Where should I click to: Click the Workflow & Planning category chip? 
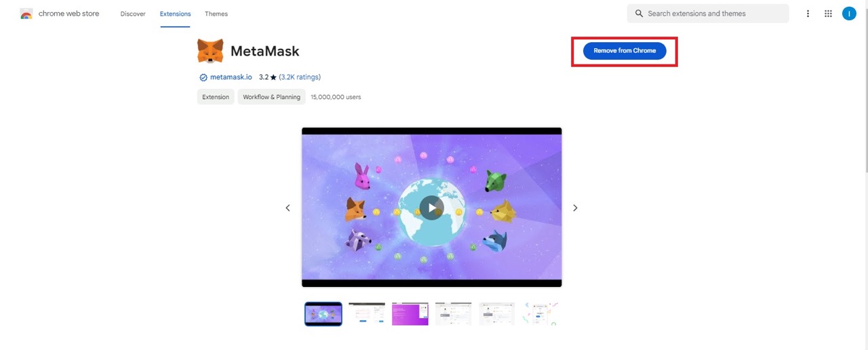(271, 97)
